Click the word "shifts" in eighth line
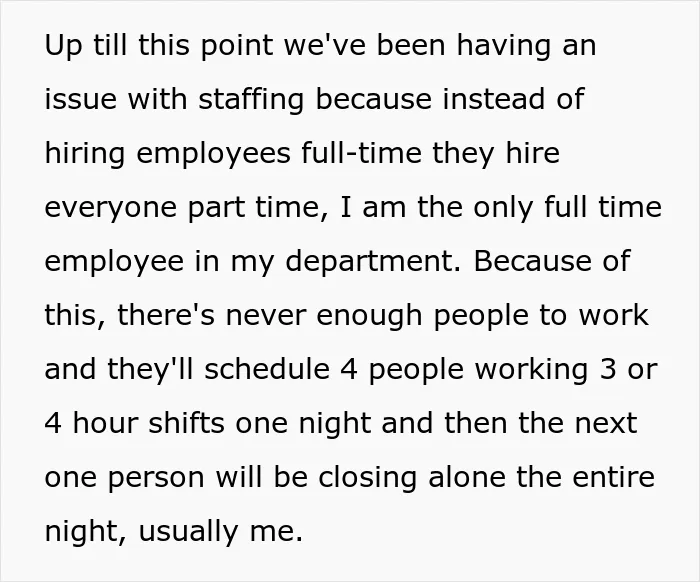Viewport: 700px width, 582px height. (186, 423)
